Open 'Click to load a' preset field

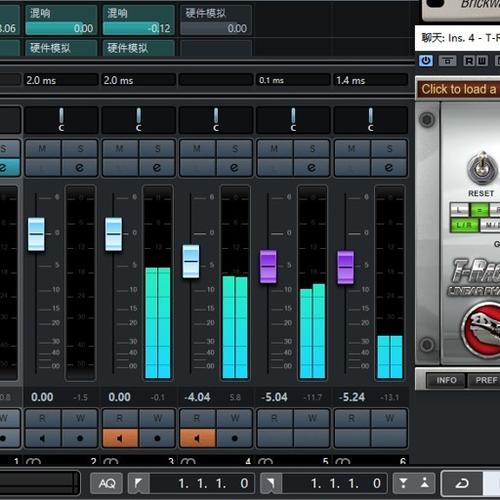point(459,89)
